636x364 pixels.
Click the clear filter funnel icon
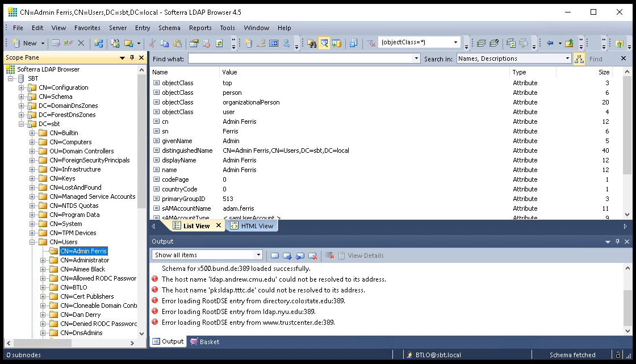click(371, 43)
